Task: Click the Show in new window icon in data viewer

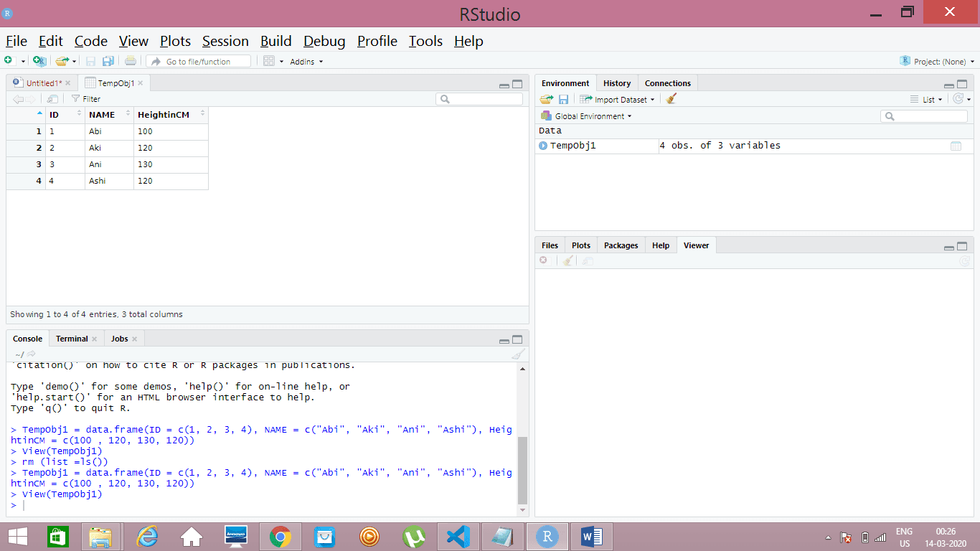Action: tap(52, 99)
